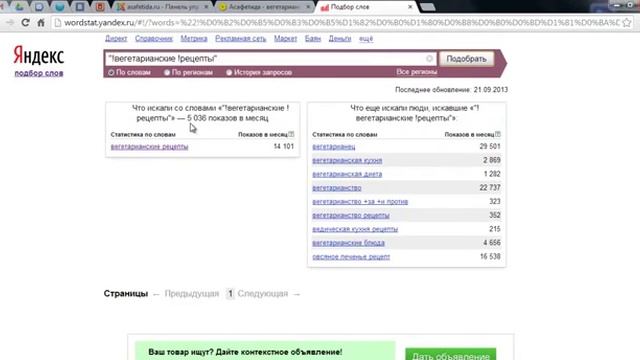
Task: Switch to the Асафетида вегетариан tab
Action: click(x=264, y=7)
